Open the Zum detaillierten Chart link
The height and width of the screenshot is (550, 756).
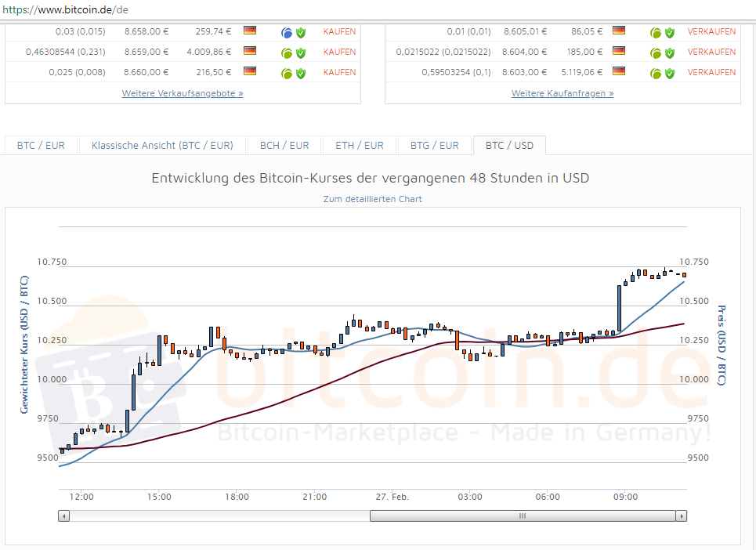coord(372,199)
